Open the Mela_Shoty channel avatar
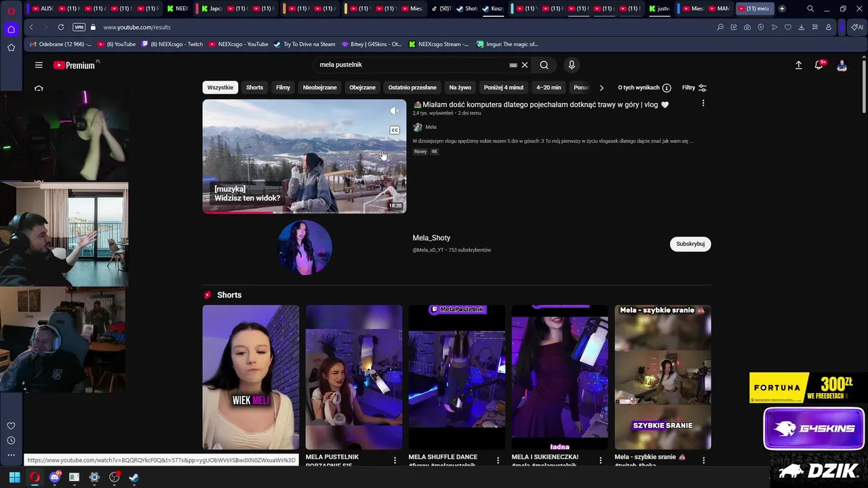The width and height of the screenshot is (868, 488). (304, 247)
